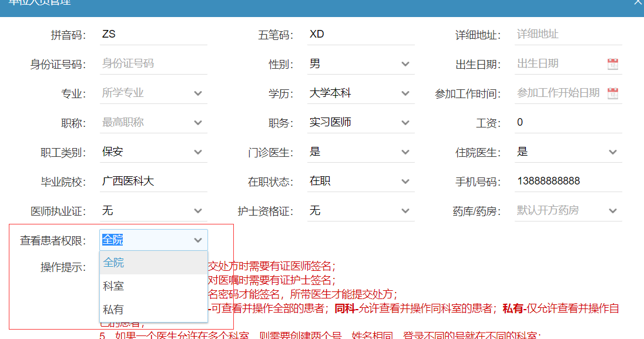
Task: Collapse the 查看患者权限 dropdown arrow
Action: click(x=198, y=240)
